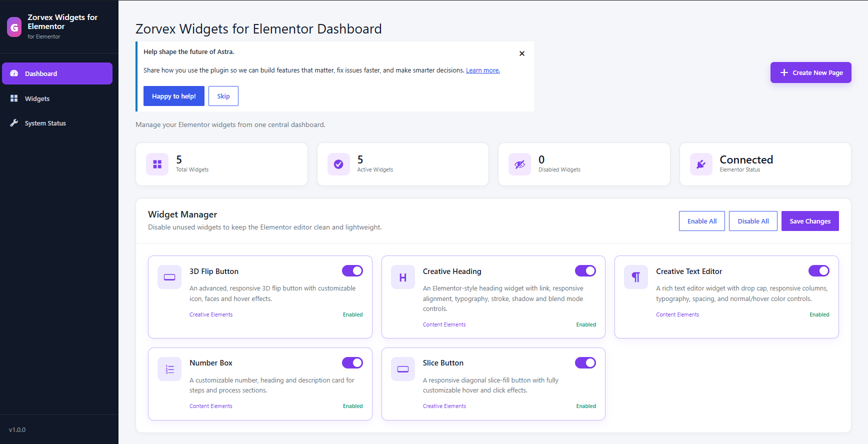Click the Enabled status on Slice Button
The height and width of the screenshot is (444, 868).
pyautogui.click(x=586, y=406)
